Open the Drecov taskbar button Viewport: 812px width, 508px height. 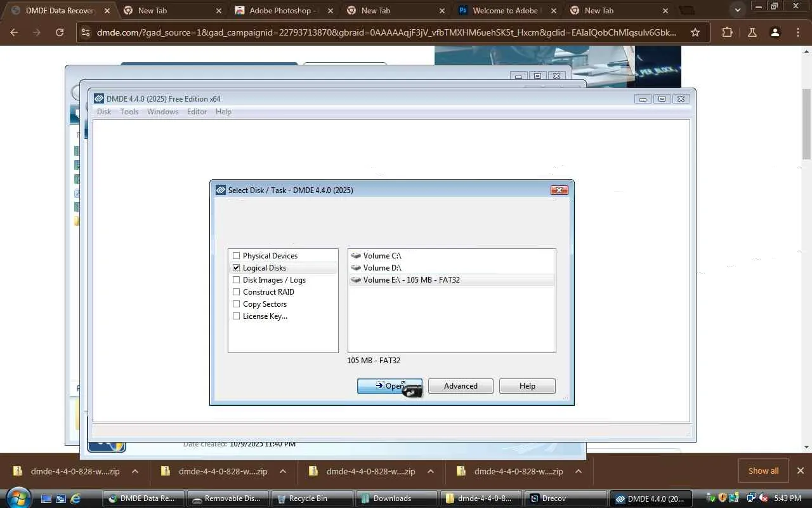point(565,498)
